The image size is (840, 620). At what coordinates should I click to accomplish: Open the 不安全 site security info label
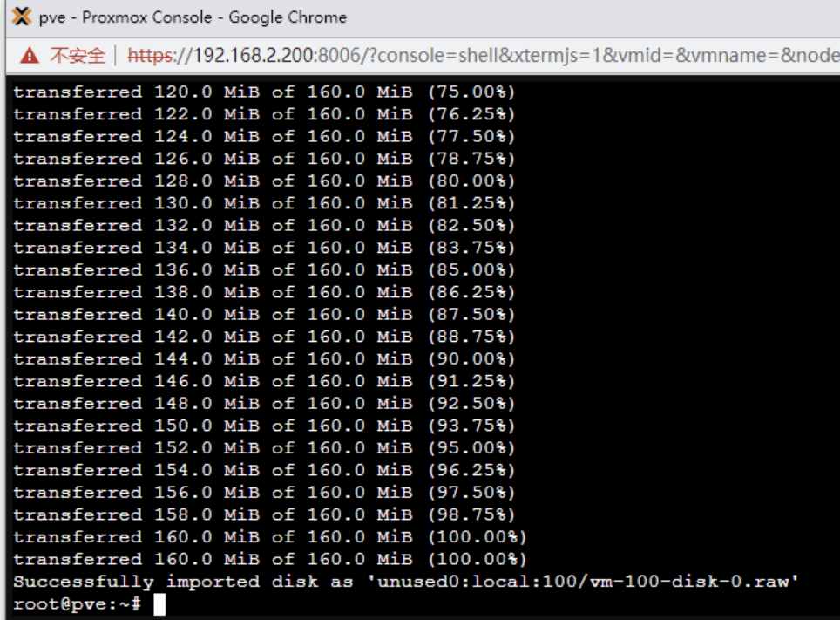point(77,55)
